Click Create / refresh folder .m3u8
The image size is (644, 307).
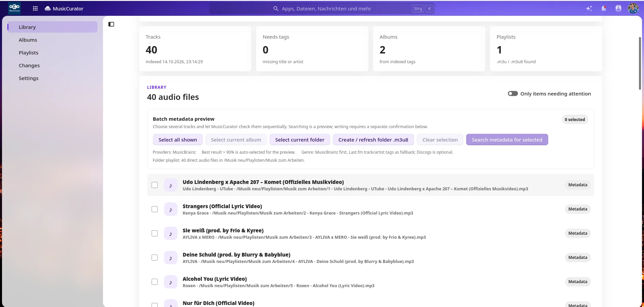tap(373, 140)
